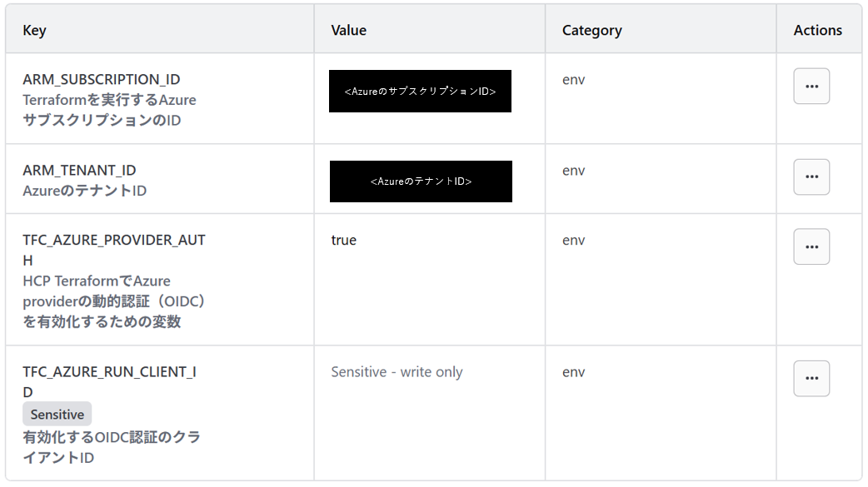
Task: Click 'Sensitive - write only' value text
Action: click(397, 372)
